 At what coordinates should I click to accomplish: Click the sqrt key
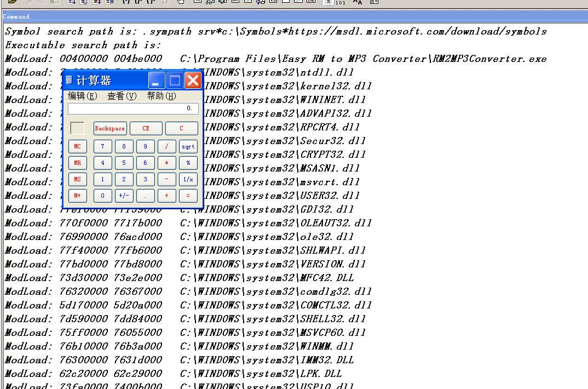pyautogui.click(x=188, y=146)
